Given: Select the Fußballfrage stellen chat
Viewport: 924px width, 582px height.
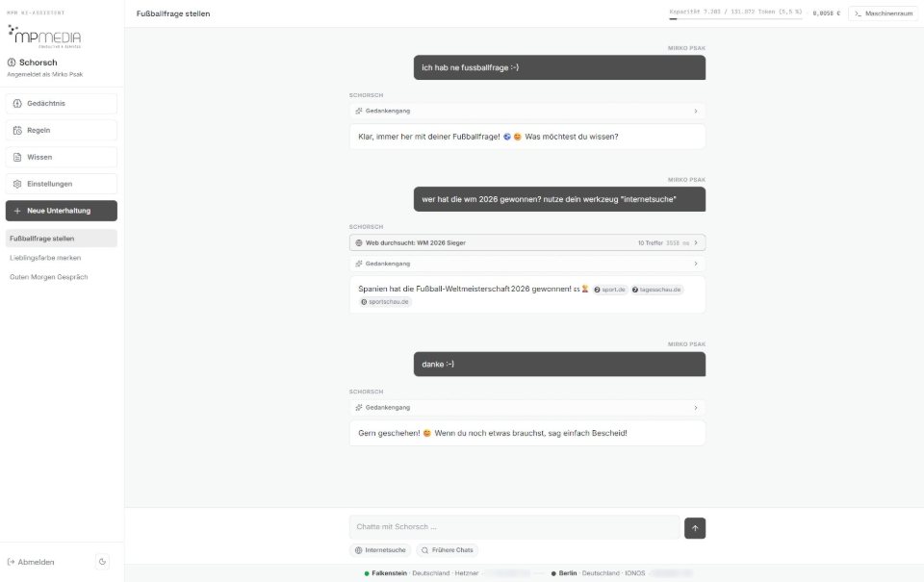Looking at the screenshot, I should pos(62,239).
